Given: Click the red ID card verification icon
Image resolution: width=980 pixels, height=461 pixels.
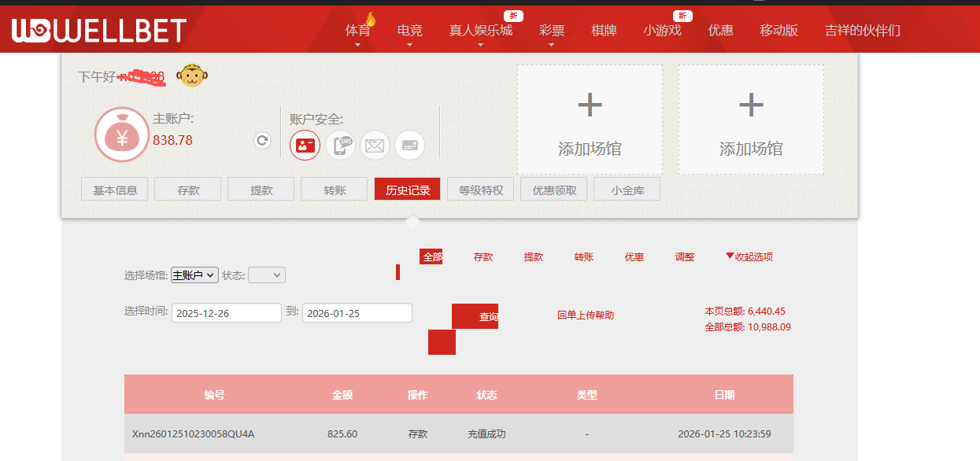Looking at the screenshot, I should (x=305, y=145).
